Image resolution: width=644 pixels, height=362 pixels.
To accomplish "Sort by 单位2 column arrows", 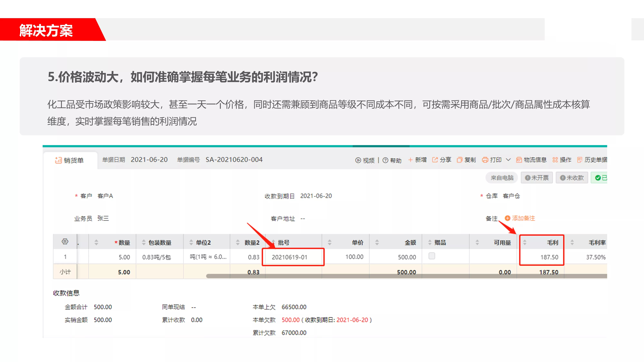I will click(191, 242).
